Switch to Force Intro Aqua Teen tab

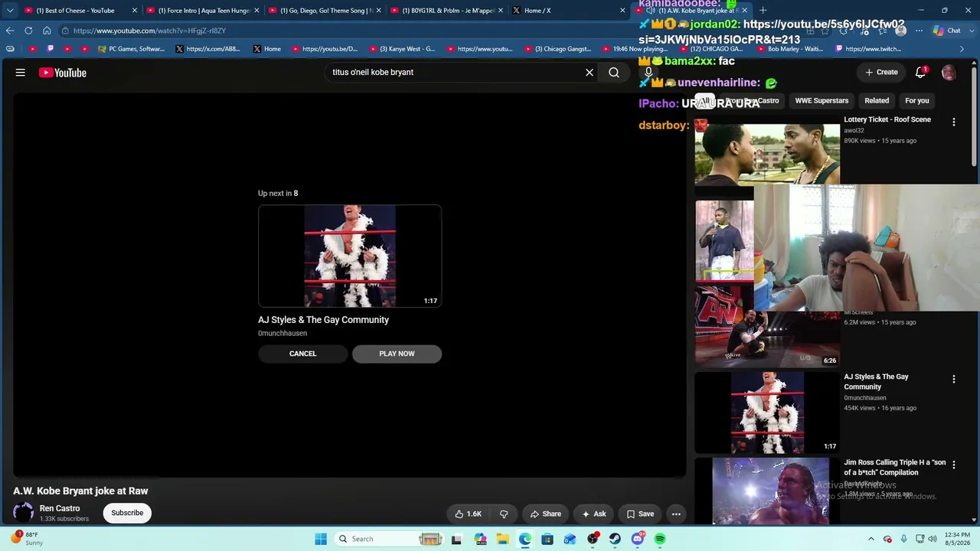(203, 11)
